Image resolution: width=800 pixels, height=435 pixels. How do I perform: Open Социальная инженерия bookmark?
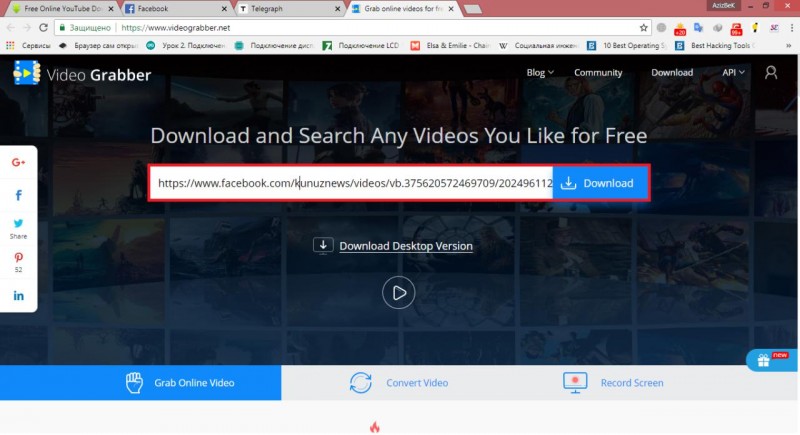tap(538, 45)
